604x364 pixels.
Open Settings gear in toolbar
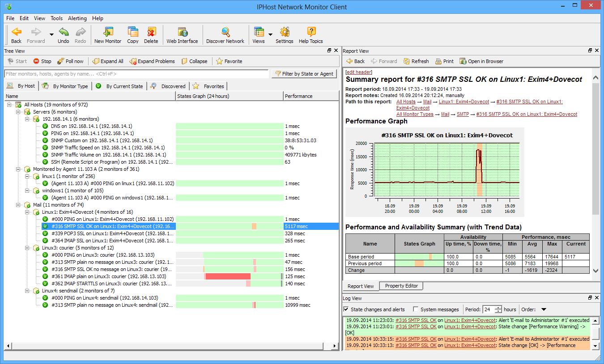pos(285,35)
